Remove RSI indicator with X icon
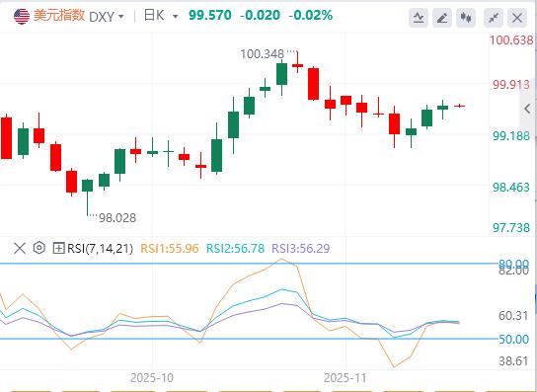Screen dimensions: 537x392 click(x=20, y=248)
